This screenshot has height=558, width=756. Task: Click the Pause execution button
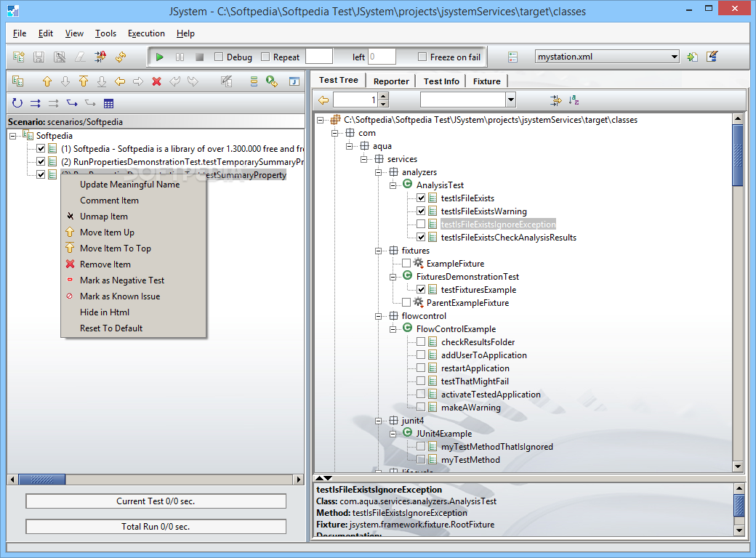[180, 57]
